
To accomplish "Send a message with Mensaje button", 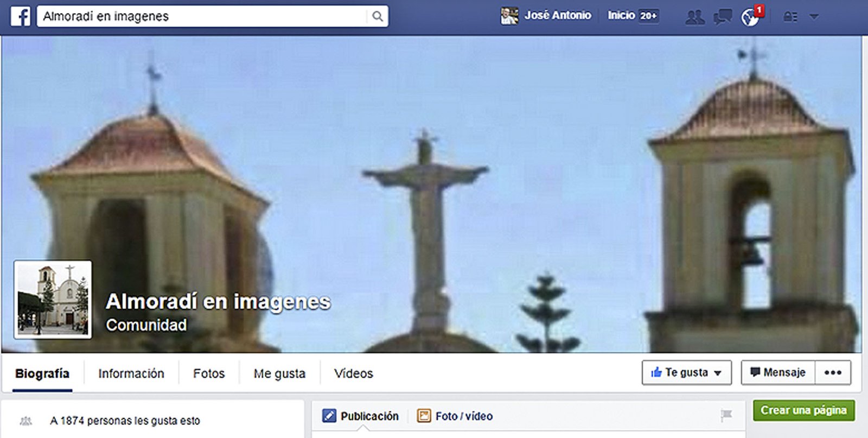I will (778, 373).
